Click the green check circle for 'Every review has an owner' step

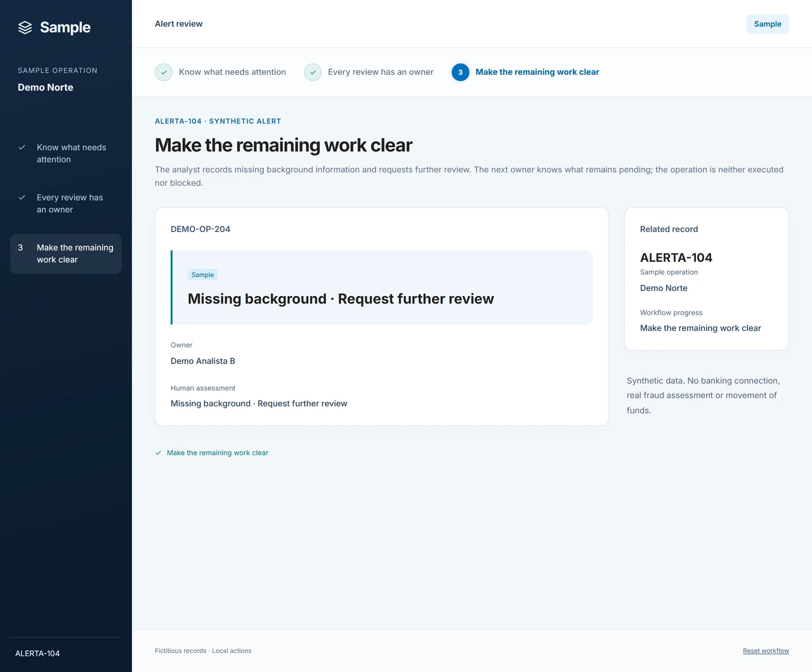[x=313, y=72]
